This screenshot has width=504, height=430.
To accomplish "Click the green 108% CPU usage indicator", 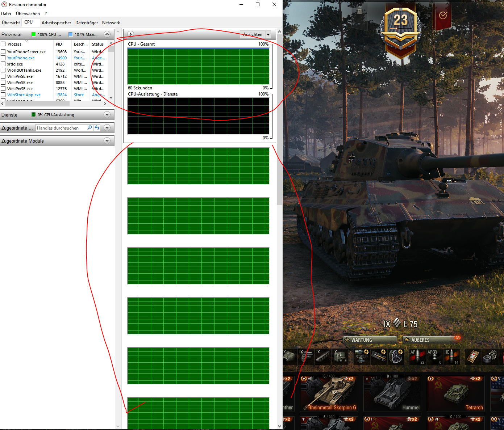I will pyautogui.click(x=33, y=34).
